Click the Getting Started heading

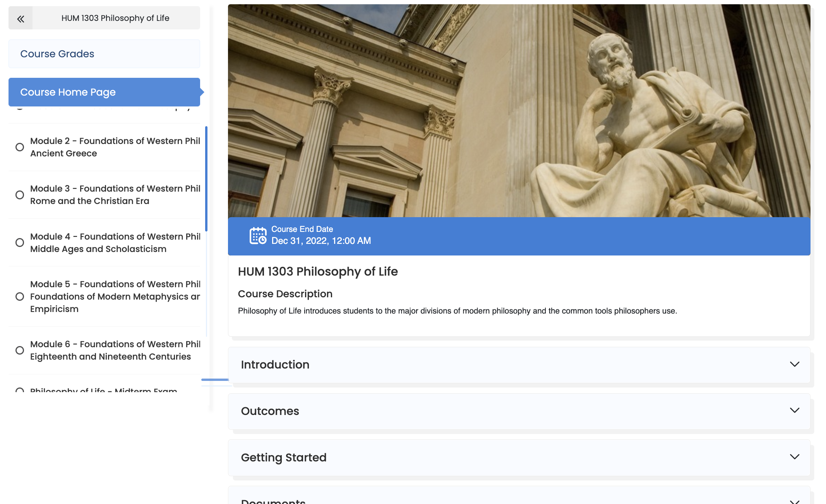click(x=283, y=458)
